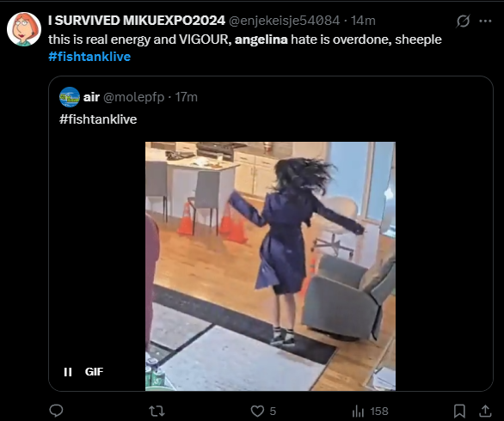
Task: Repost this tweet with retweet icon
Action: point(157,411)
